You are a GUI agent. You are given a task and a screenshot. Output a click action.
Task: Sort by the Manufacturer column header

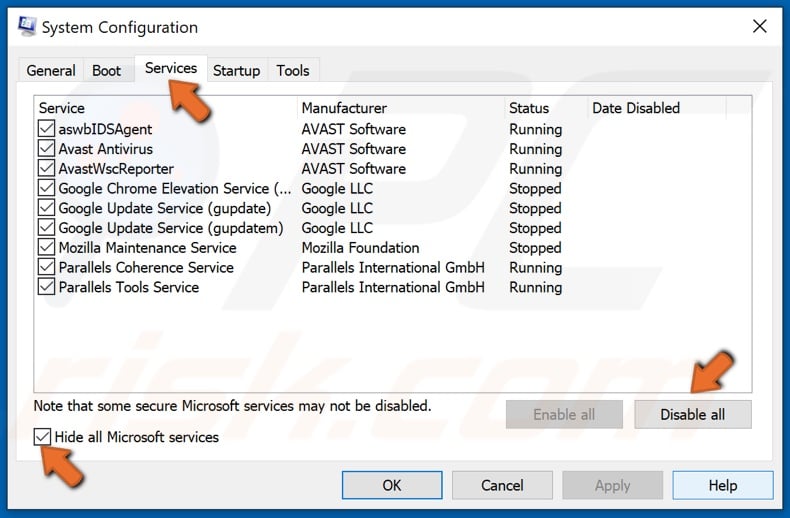point(401,108)
